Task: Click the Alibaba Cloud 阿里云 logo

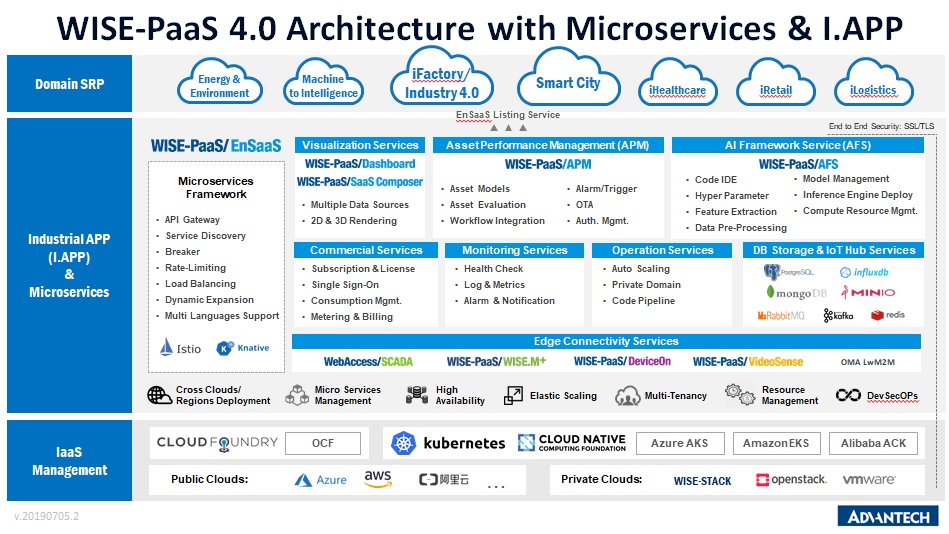Action: click(444, 480)
